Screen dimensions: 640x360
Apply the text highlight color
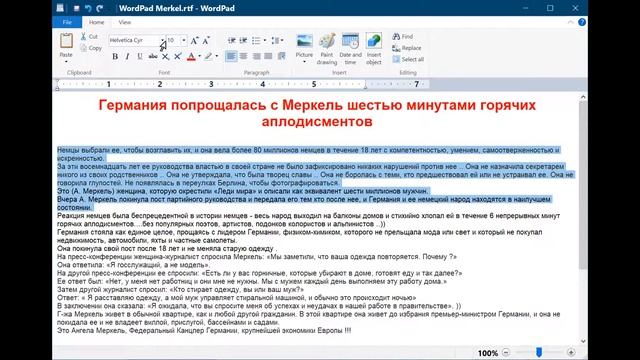pyautogui.click(x=209, y=56)
